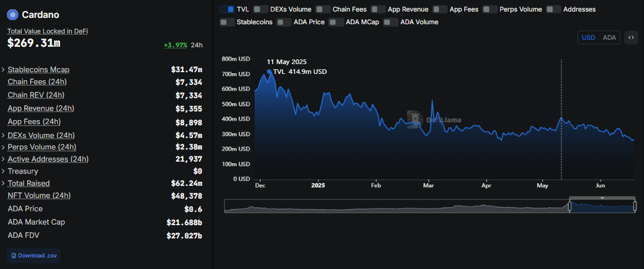Click the App Revenue (24h) label
Image resolution: width=644 pixels, height=269 pixels.
[41, 108]
